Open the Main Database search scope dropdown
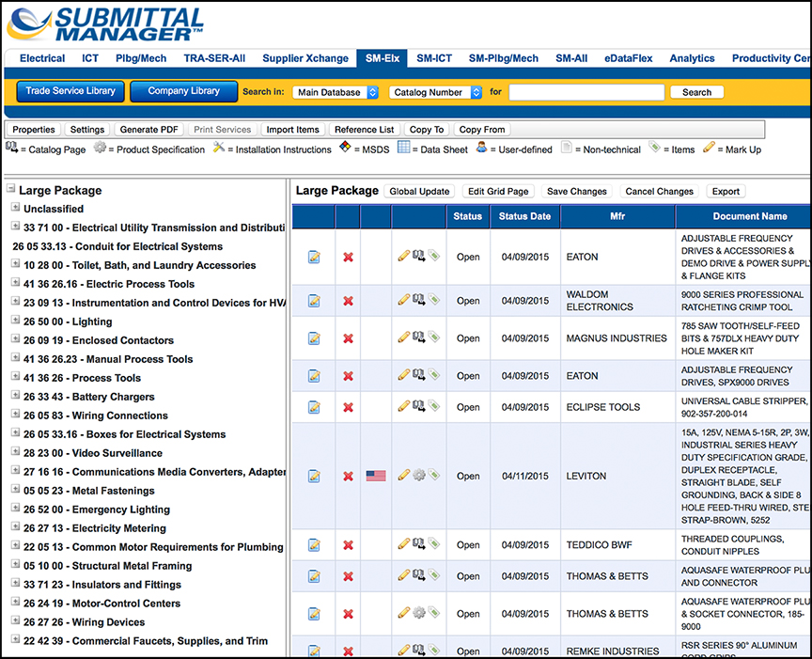Screen dimensions: 812x659 coord(336,92)
